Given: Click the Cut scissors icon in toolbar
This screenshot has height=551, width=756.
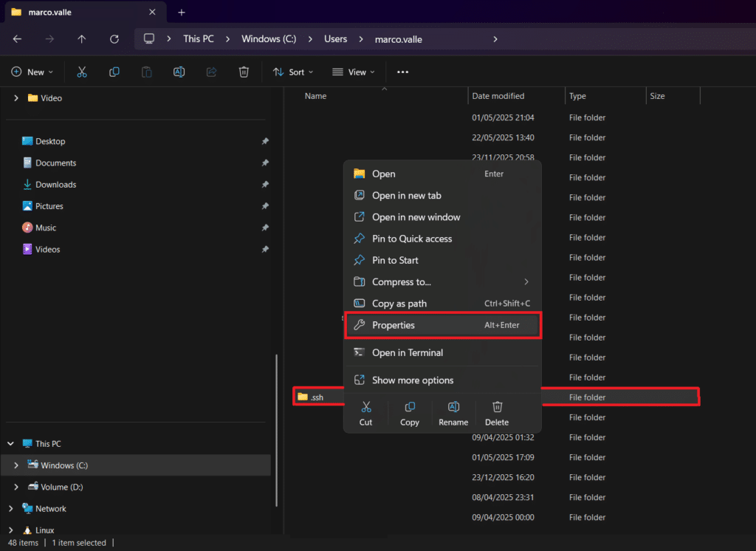Looking at the screenshot, I should (82, 72).
